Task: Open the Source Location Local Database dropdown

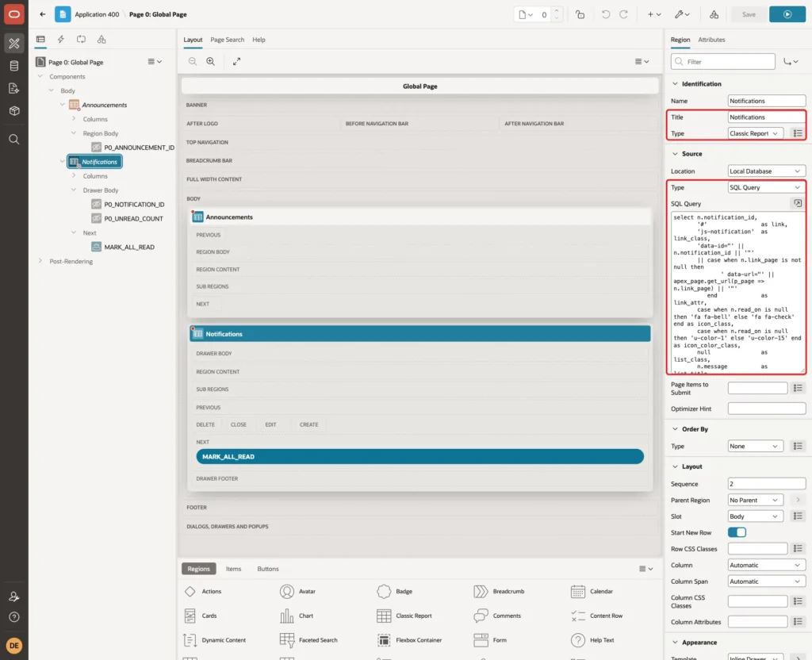Action: tap(766, 171)
